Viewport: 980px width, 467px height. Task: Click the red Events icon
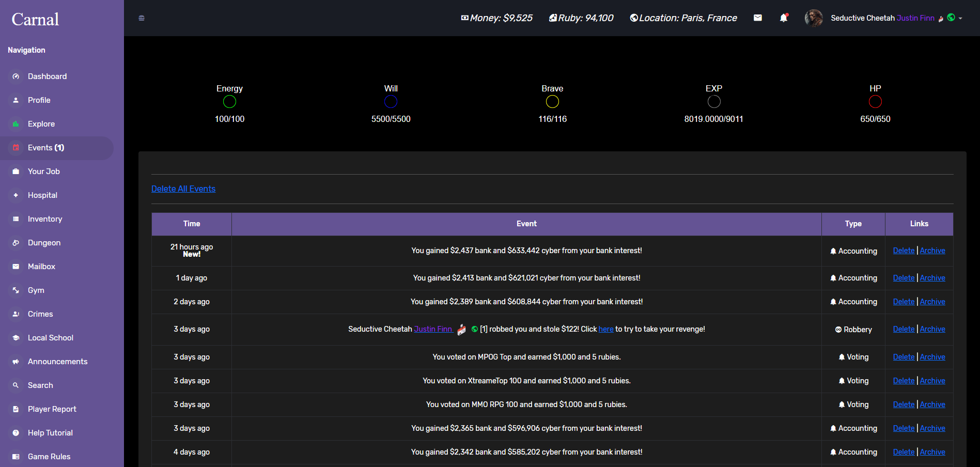click(x=16, y=148)
